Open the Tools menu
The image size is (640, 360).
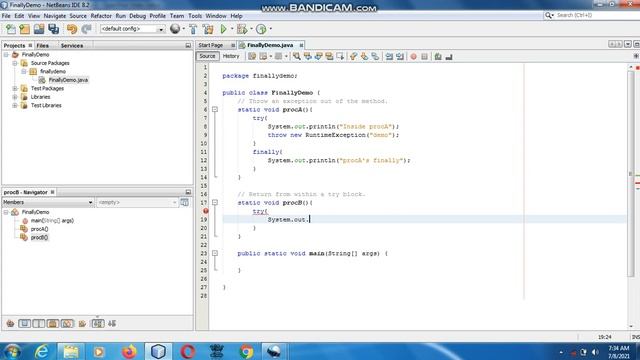[x=195, y=16]
